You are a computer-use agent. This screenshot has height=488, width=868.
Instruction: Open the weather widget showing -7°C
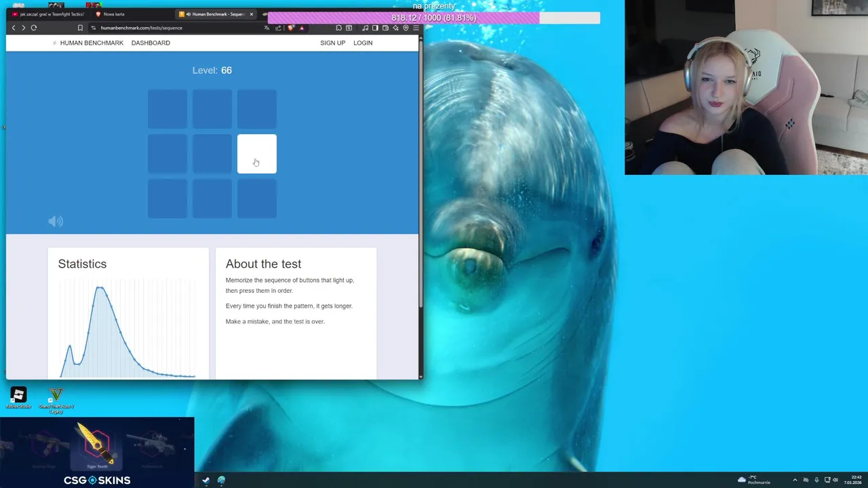[x=754, y=480]
